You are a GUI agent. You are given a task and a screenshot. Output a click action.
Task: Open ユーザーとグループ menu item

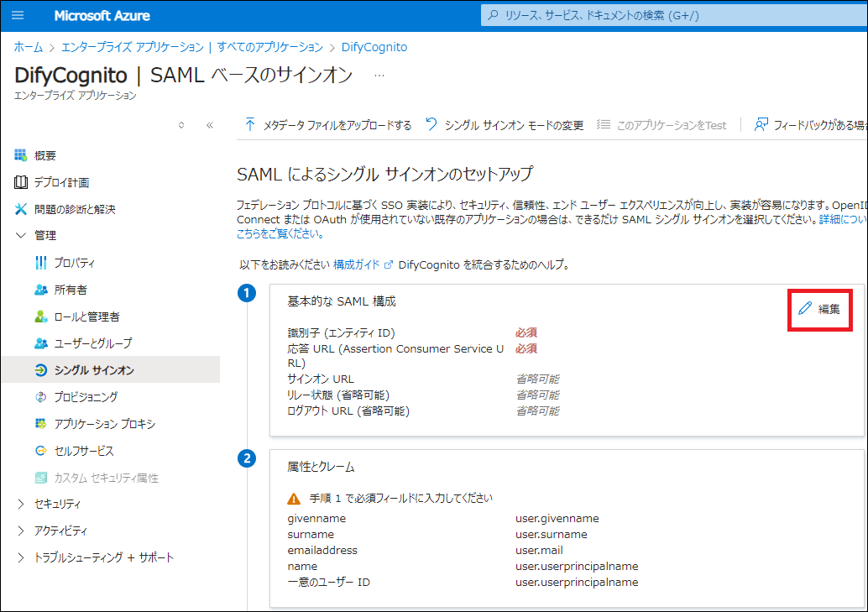coord(92,343)
